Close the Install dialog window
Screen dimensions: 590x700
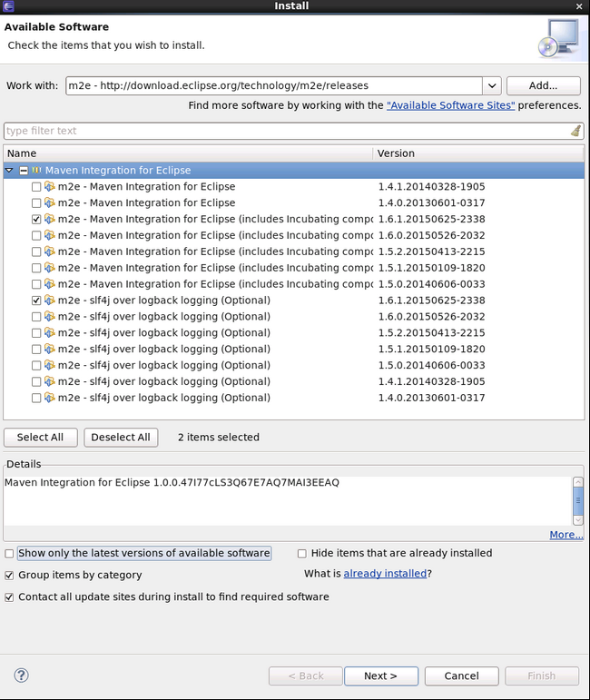[579, 6]
